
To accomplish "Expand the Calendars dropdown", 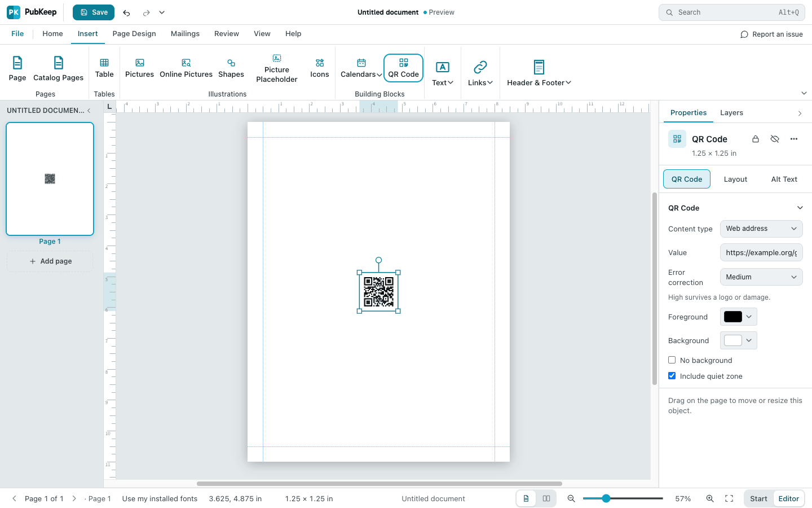I will pyautogui.click(x=361, y=68).
